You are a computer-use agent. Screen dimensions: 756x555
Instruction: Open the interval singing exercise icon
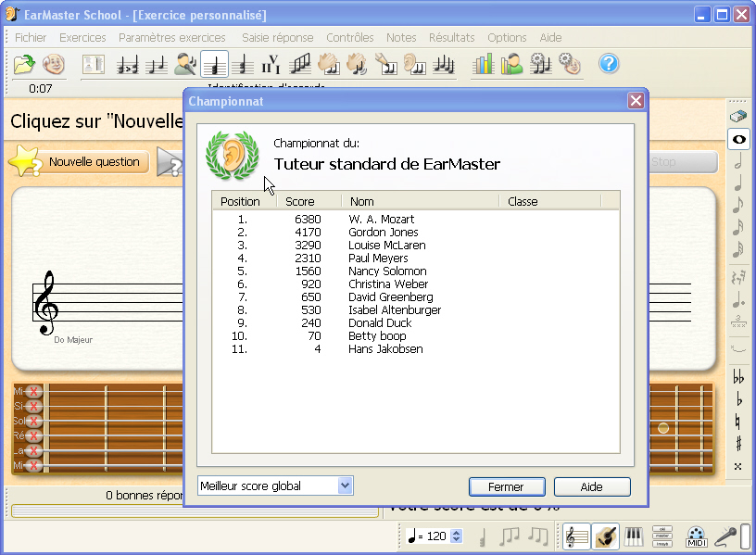[185, 65]
